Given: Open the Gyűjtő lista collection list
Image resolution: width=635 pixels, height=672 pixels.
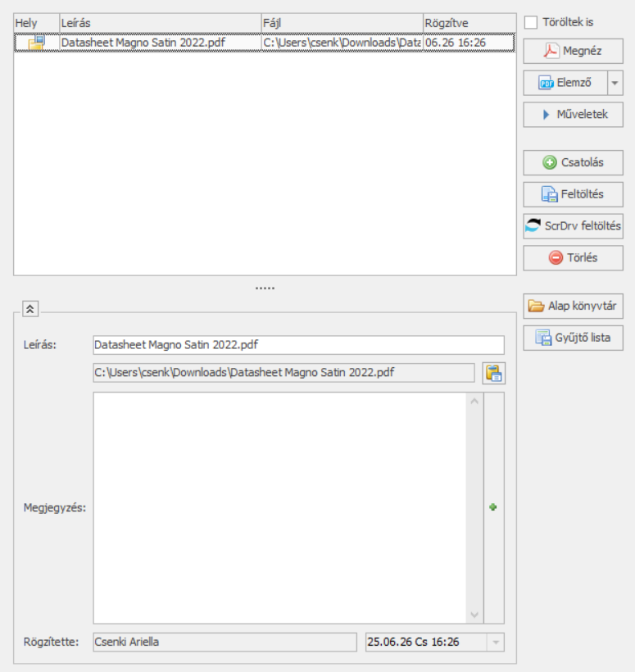Looking at the screenshot, I should pos(573,337).
